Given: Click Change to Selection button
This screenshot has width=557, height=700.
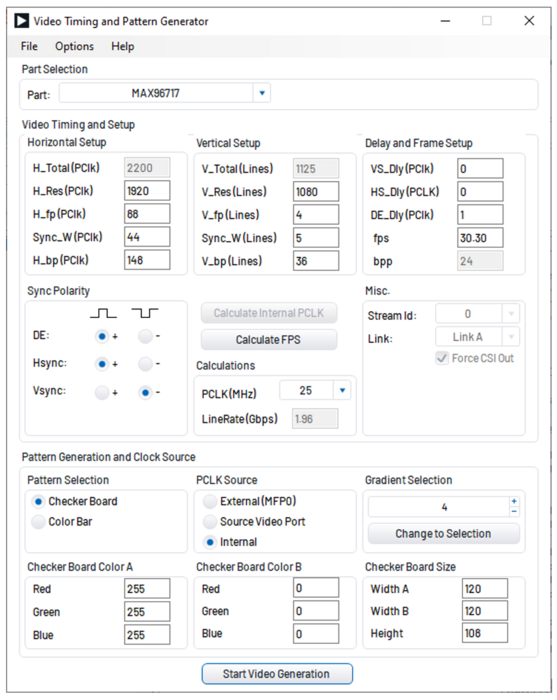Looking at the screenshot, I should 443,534.
